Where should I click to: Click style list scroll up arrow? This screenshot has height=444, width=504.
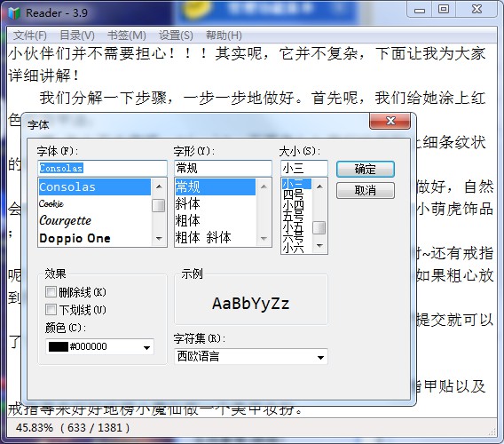point(264,186)
